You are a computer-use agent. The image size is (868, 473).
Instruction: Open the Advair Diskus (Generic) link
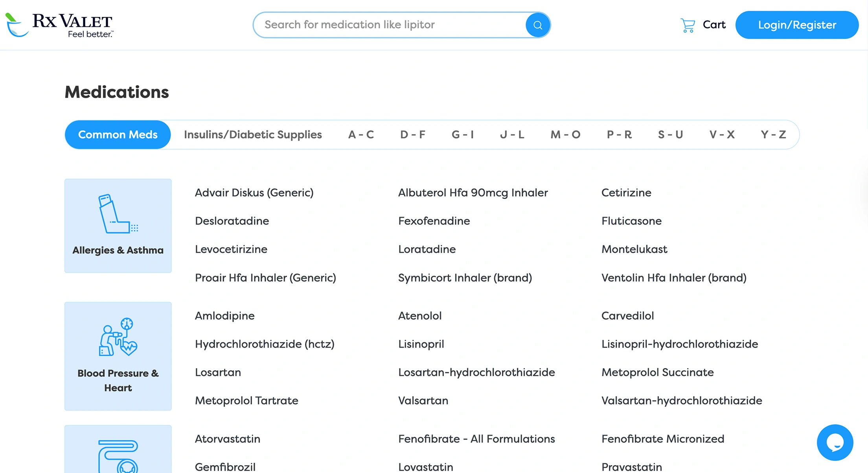(254, 193)
